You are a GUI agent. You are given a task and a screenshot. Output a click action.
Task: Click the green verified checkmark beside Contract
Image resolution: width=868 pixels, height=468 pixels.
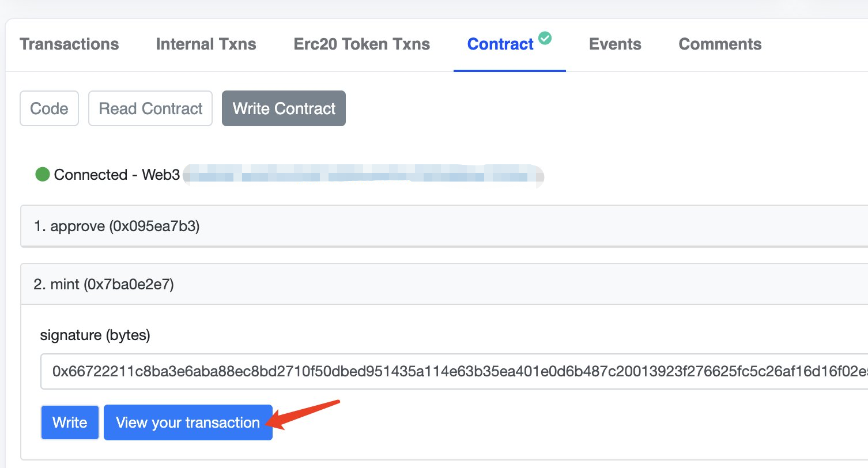[x=545, y=38]
